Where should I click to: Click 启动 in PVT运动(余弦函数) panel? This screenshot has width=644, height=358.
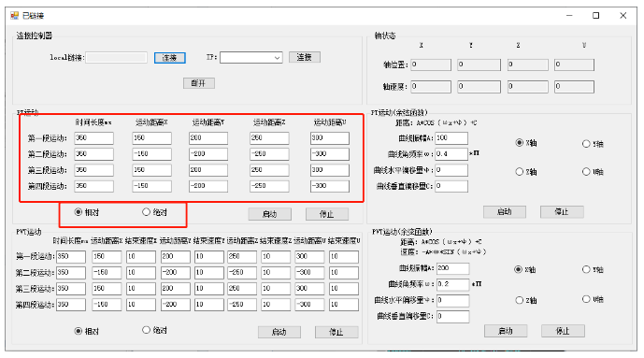click(506, 331)
